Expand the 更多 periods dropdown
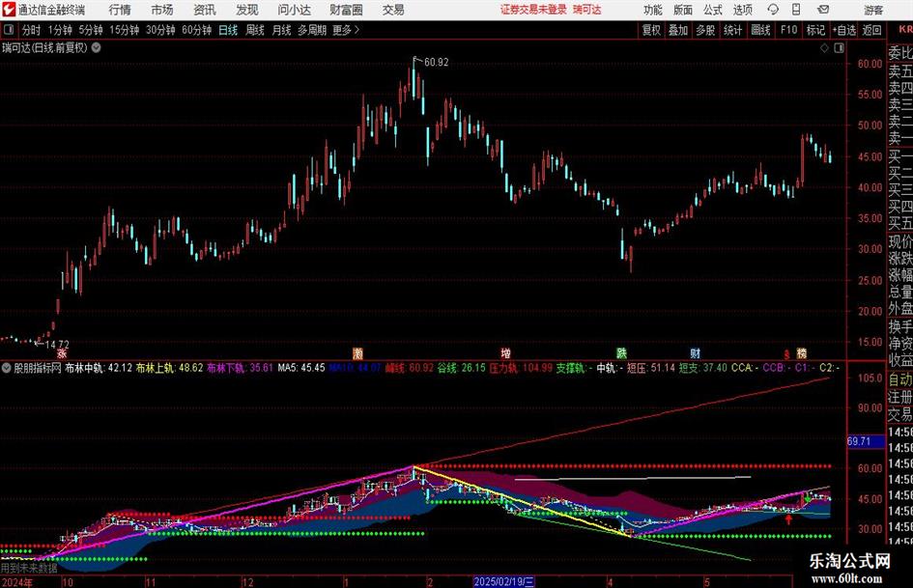 coord(346,30)
